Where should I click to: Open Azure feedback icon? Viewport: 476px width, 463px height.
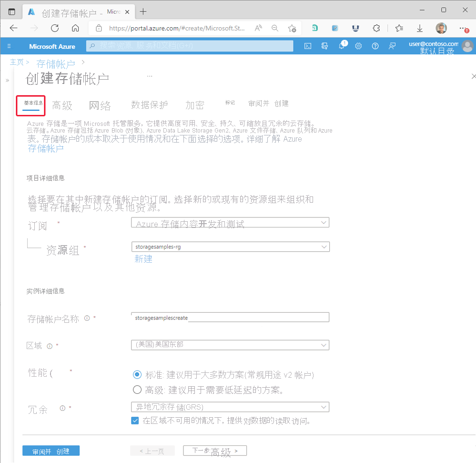392,46
